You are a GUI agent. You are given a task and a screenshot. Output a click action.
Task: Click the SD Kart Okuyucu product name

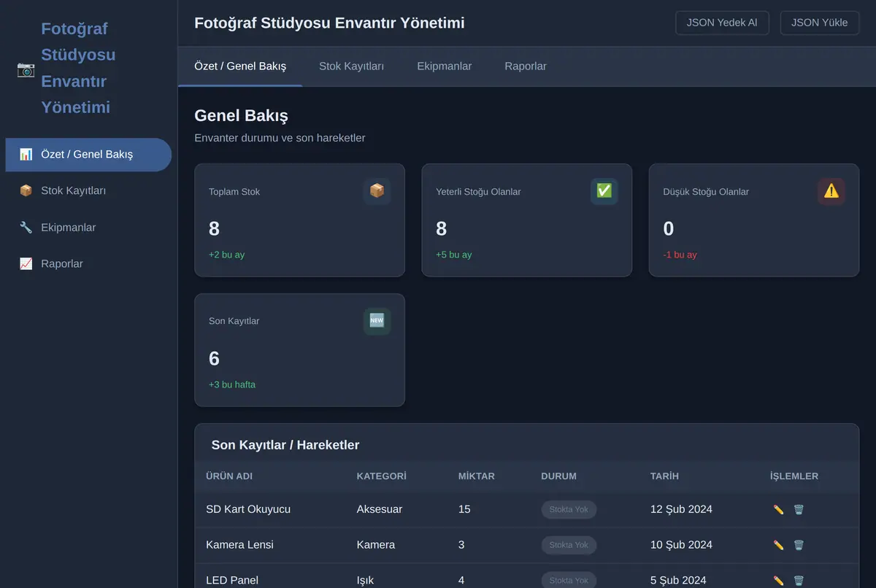(x=248, y=509)
